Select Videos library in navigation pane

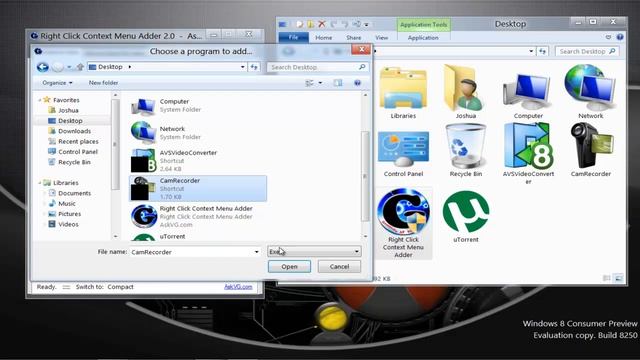[x=68, y=224]
